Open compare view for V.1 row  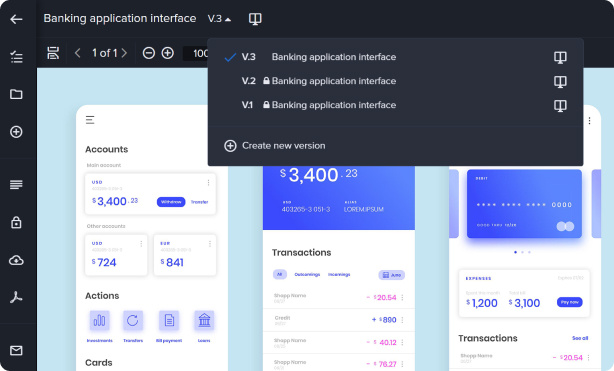pos(560,105)
